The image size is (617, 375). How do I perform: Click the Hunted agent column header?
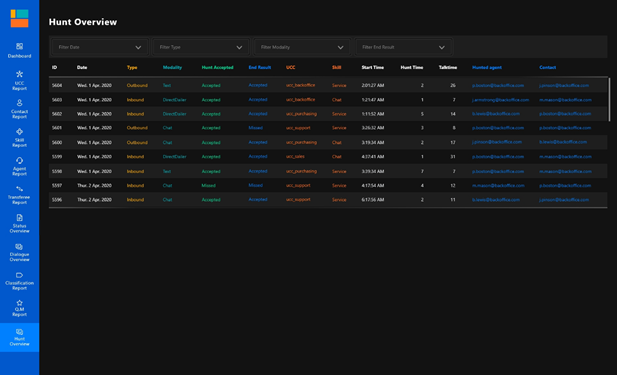pyautogui.click(x=487, y=68)
